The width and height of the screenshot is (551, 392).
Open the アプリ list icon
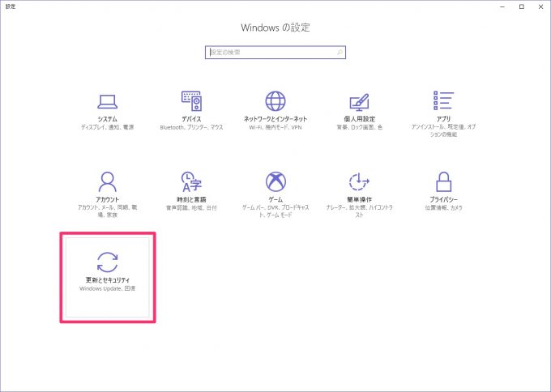443,100
